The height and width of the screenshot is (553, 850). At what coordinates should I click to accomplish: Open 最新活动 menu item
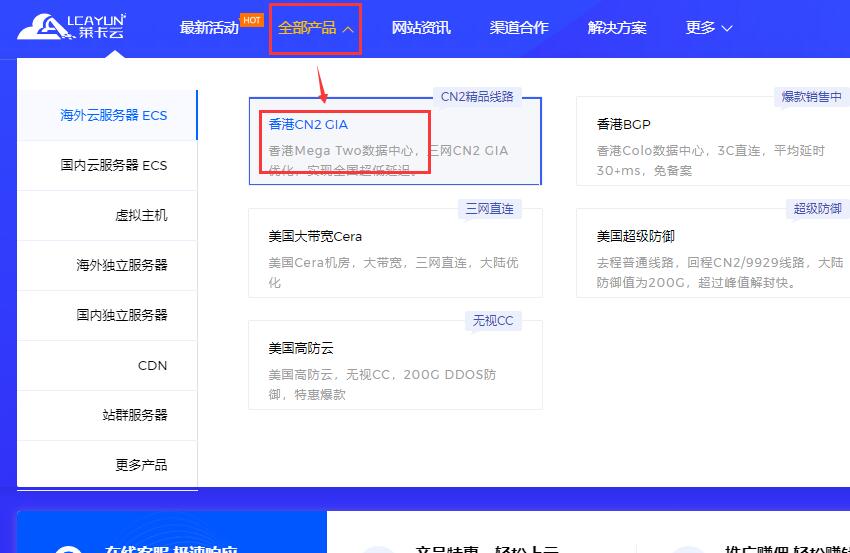click(x=209, y=28)
